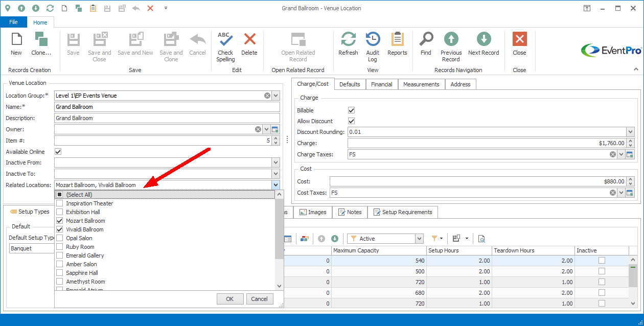Increase the Item # spinner value
Viewport: 644px width, 326px height.
pos(276,138)
